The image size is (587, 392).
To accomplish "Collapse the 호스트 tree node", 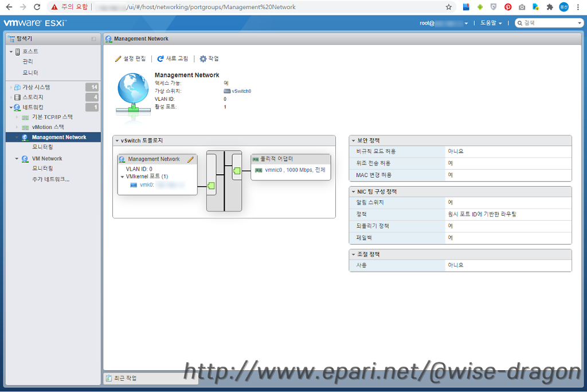I will pos(11,52).
